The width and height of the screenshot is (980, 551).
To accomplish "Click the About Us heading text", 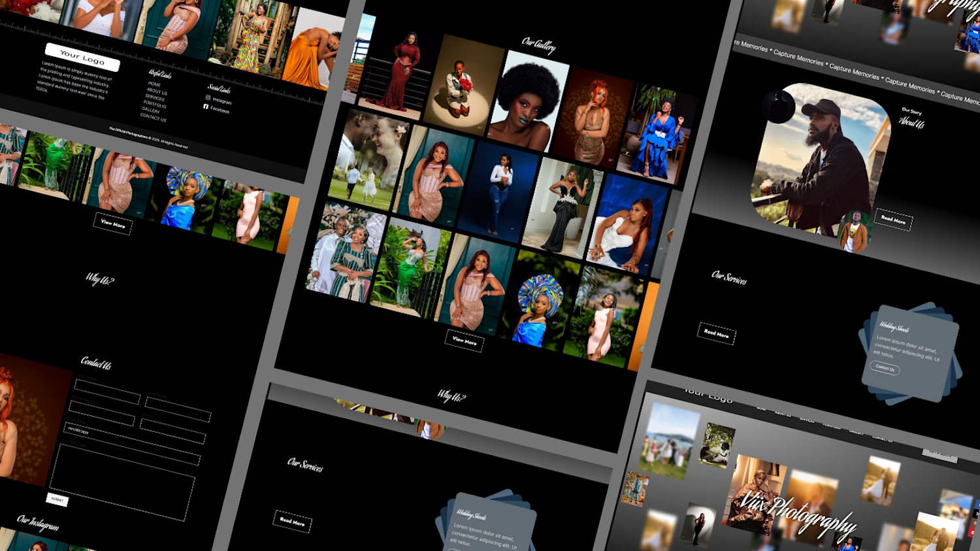I will 911,122.
